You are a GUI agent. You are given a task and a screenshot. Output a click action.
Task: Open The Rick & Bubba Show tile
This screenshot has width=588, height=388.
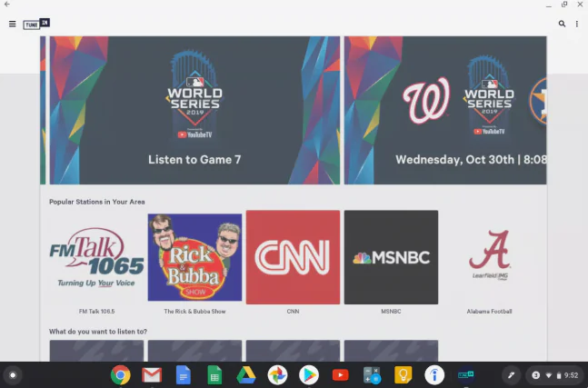tap(194, 257)
